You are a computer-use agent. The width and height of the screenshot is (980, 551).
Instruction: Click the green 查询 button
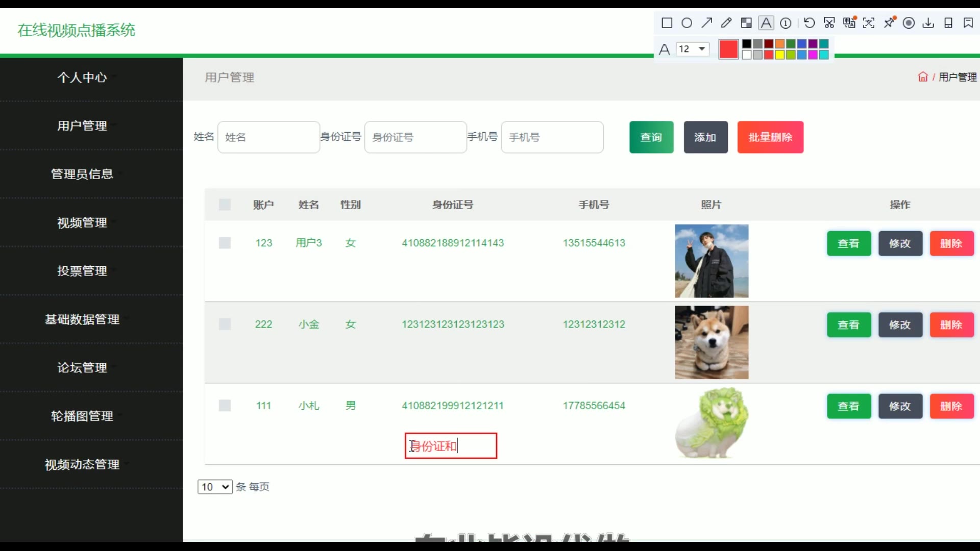(x=651, y=137)
